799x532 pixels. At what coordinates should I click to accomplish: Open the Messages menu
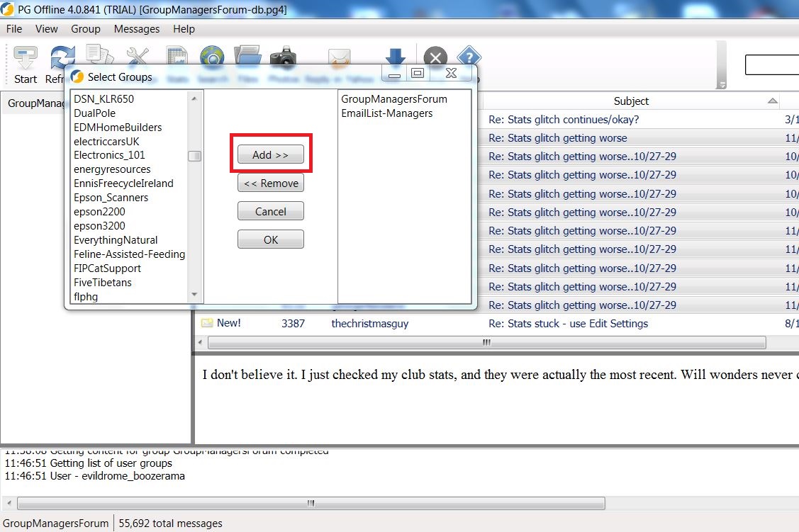pyautogui.click(x=137, y=29)
